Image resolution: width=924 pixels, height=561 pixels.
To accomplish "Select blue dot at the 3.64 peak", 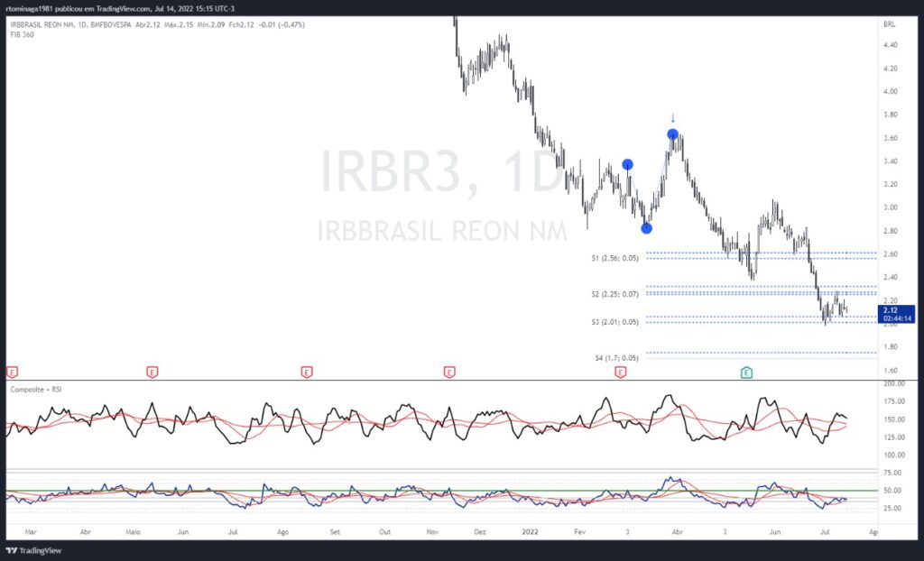I will point(672,134).
